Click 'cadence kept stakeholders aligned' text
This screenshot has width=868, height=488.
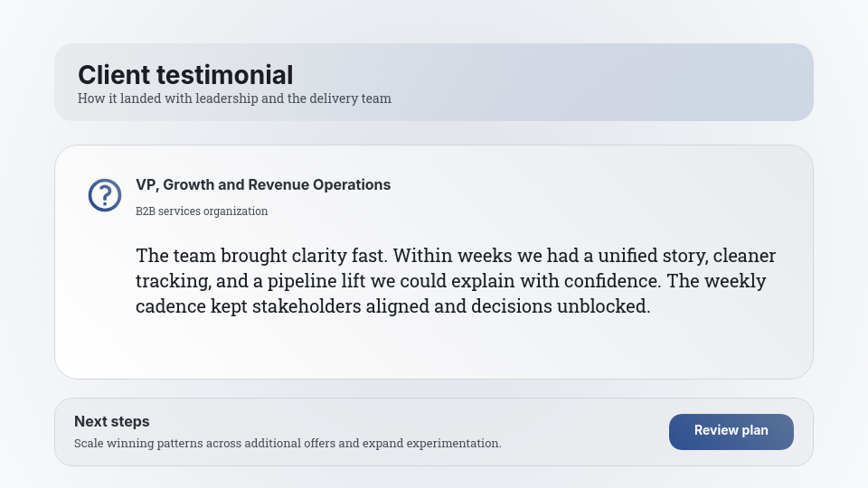[282, 306]
